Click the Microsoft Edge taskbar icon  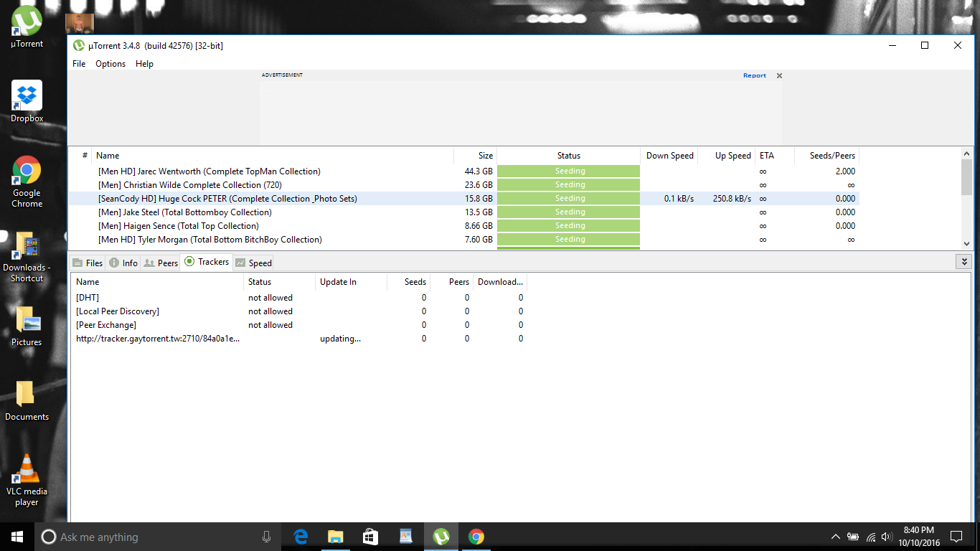click(301, 537)
